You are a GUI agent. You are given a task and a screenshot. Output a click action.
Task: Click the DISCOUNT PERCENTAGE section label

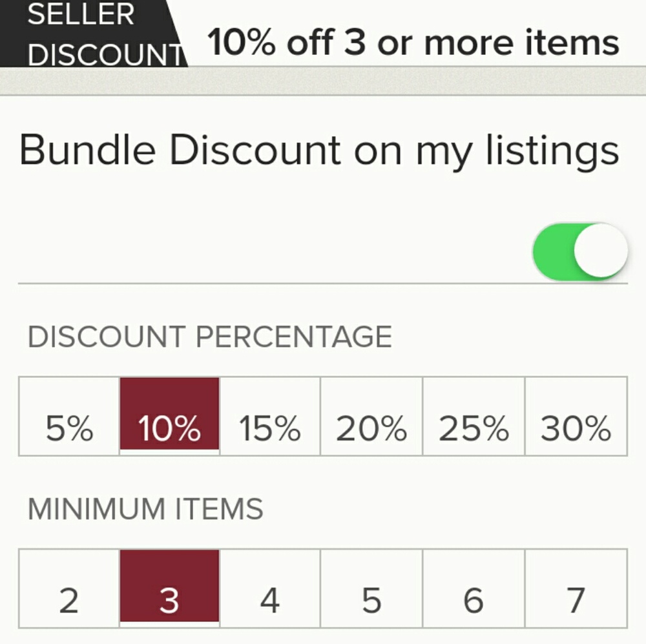click(209, 335)
